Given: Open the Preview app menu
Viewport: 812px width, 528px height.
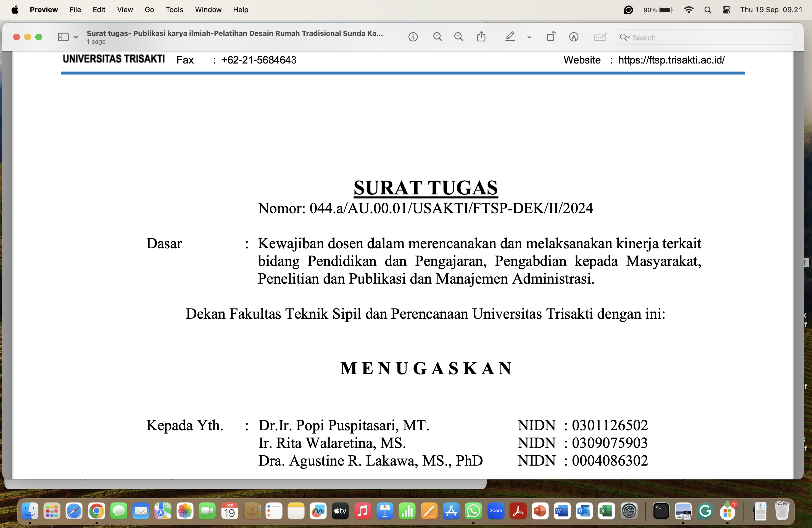Looking at the screenshot, I should (44, 10).
